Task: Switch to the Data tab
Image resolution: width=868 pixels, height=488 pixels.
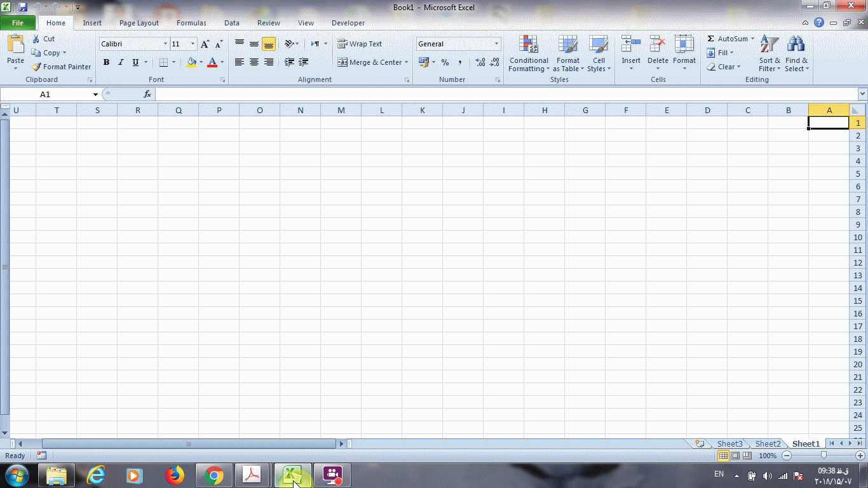Action: [x=232, y=23]
